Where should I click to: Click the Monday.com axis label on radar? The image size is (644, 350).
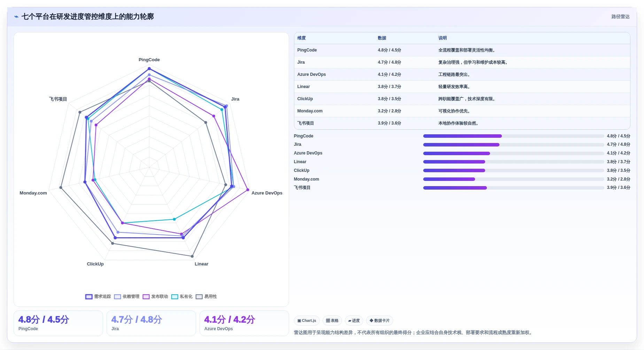coord(33,193)
